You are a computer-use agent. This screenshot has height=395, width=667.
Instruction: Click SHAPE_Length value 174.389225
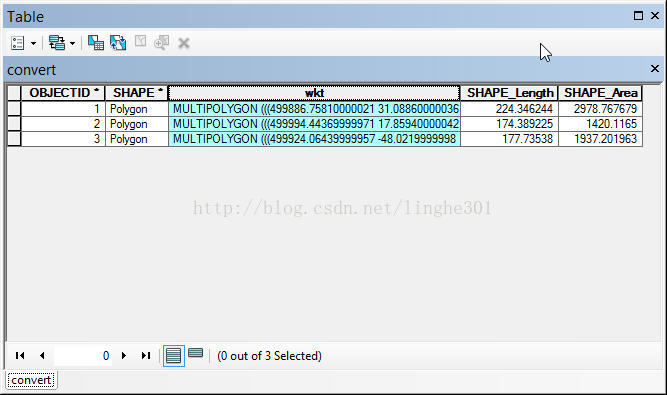tap(509, 124)
